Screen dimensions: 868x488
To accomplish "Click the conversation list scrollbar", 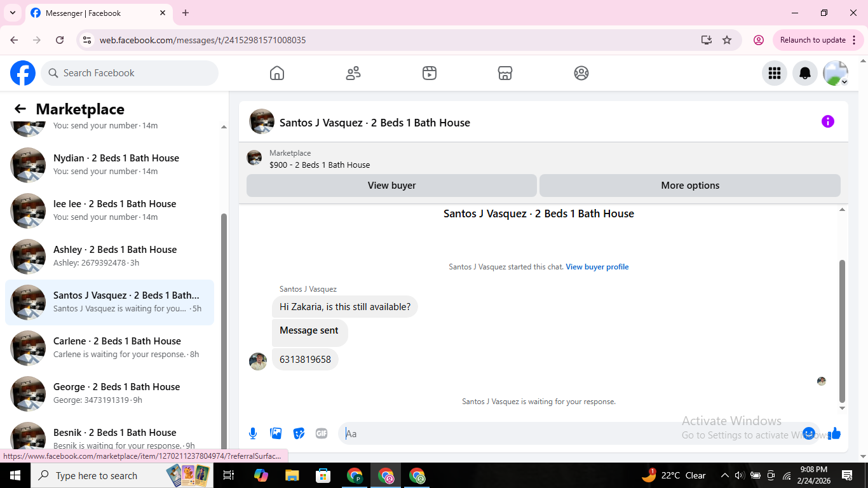I will pos(224,330).
